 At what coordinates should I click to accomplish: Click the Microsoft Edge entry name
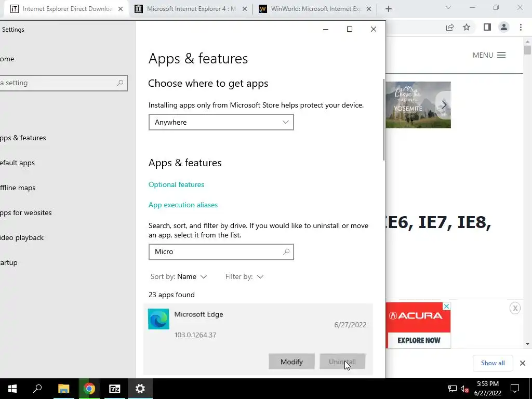(199, 314)
